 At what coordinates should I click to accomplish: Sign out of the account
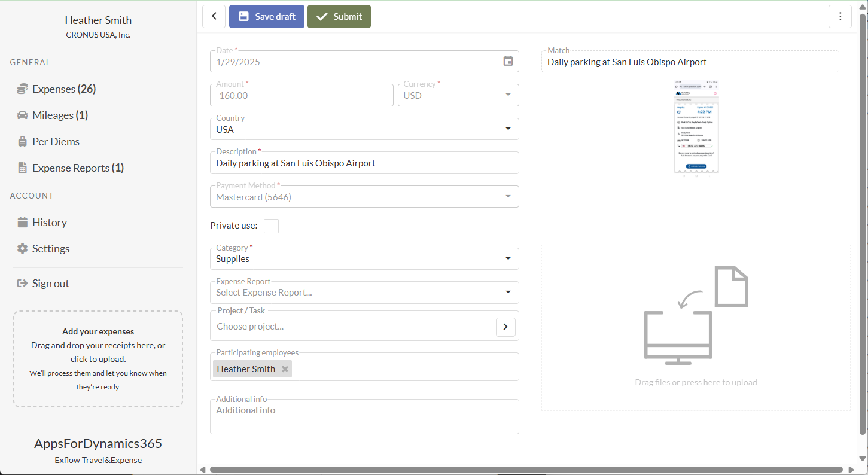pos(50,284)
